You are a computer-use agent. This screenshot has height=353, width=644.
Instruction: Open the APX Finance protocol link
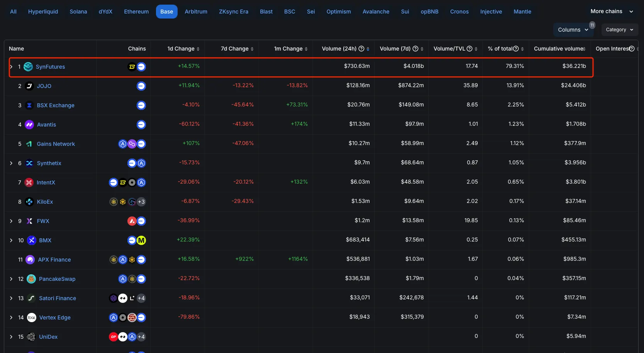pos(54,260)
